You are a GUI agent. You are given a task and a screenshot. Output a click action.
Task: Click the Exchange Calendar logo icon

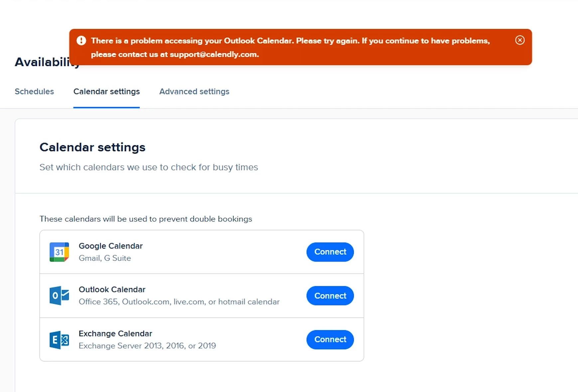tap(59, 340)
